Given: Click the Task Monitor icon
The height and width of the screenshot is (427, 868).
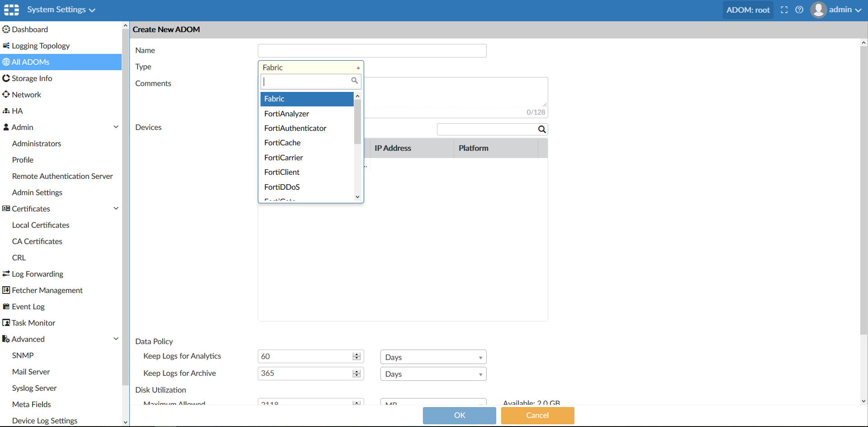Looking at the screenshot, I should (6, 323).
